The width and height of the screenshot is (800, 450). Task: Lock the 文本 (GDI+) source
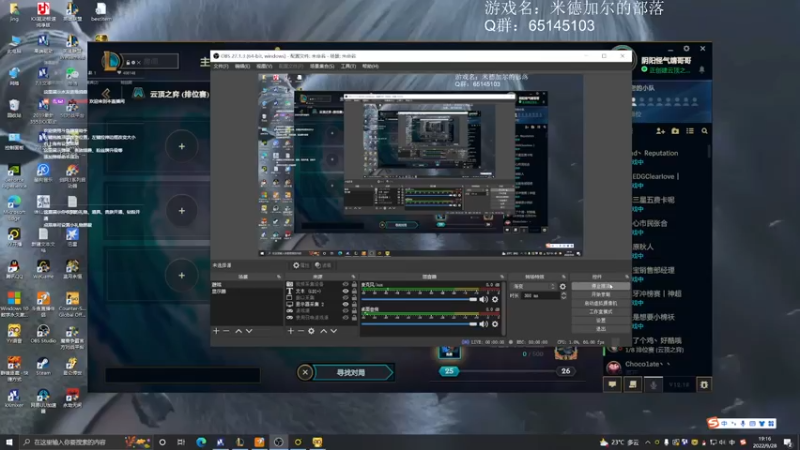(x=354, y=291)
